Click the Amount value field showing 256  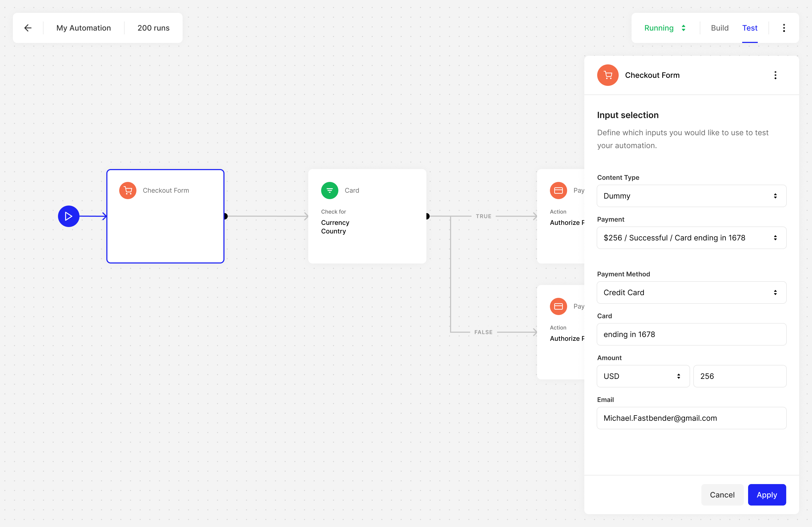(x=740, y=376)
